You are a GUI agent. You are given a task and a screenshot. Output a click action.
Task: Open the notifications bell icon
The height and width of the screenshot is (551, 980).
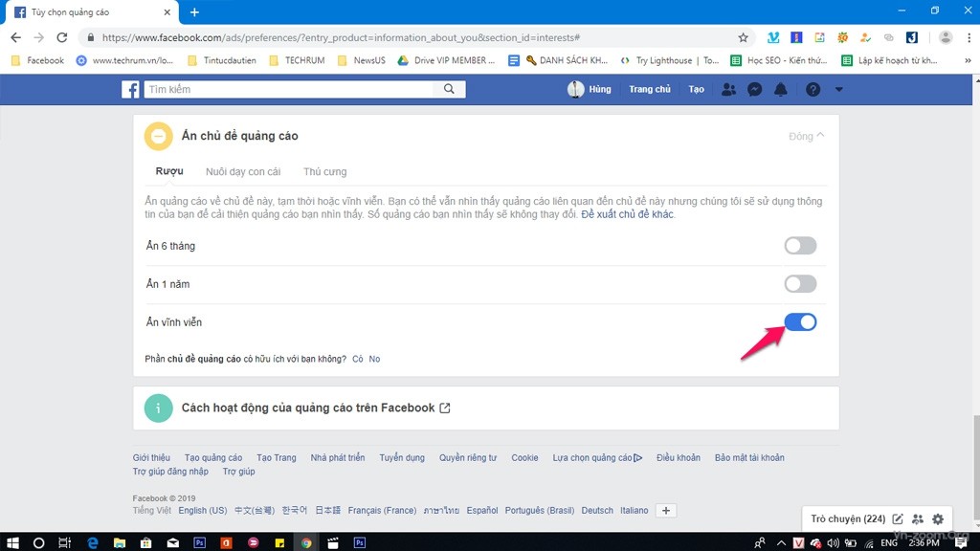781,89
